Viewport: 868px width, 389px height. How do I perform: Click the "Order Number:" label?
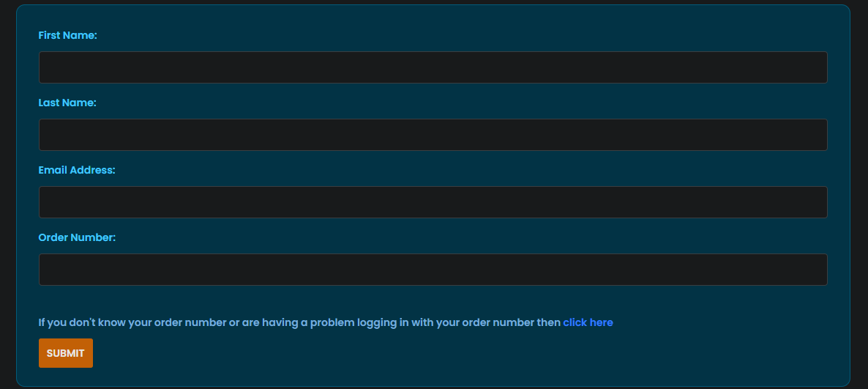(77, 237)
